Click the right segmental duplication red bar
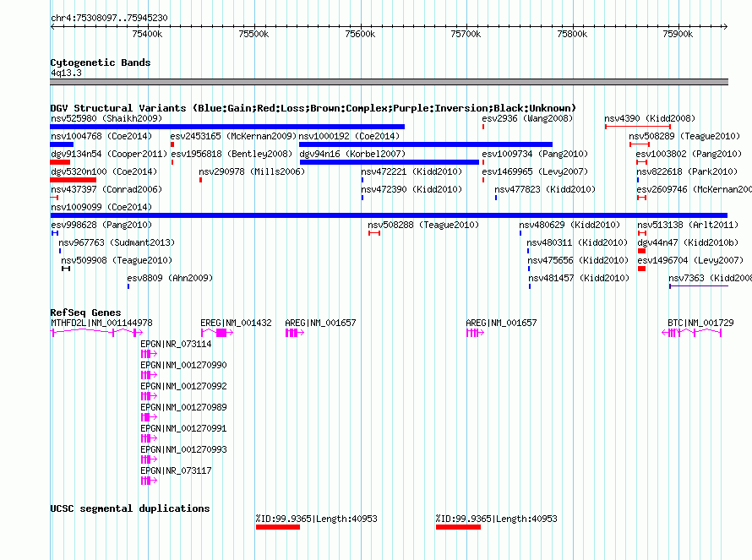Screen dimensions: 752x560 (458, 527)
